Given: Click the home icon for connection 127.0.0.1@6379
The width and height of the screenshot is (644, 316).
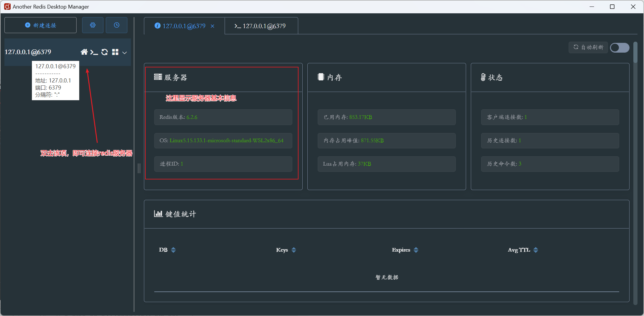Looking at the screenshot, I should pos(84,52).
